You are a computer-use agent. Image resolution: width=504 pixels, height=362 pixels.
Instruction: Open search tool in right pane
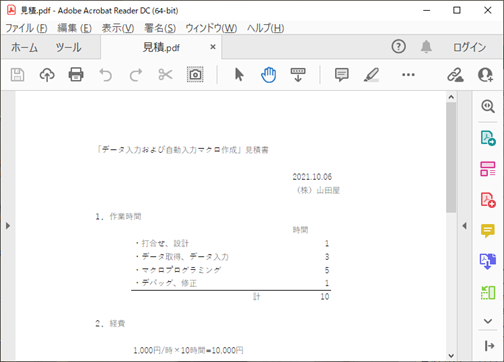point(488,106)
